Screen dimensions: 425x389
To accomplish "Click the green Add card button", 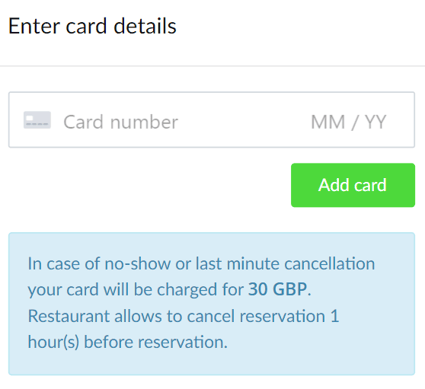I will [x=353, y=185].
